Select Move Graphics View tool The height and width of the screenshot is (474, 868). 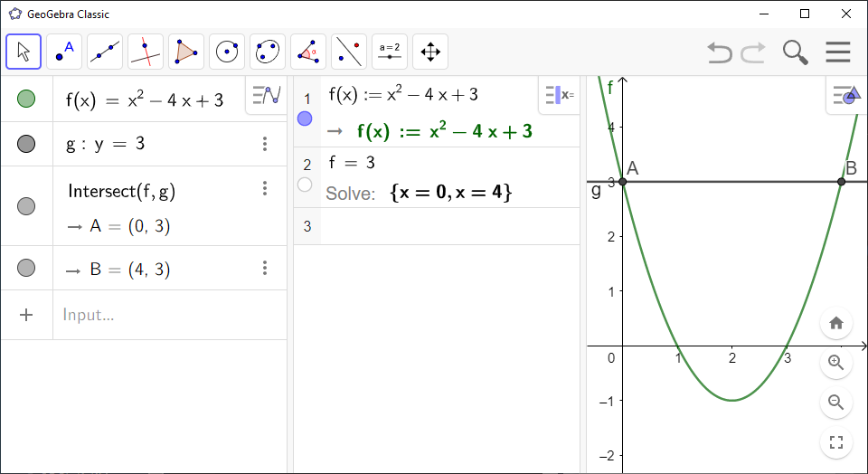[430, 52]
